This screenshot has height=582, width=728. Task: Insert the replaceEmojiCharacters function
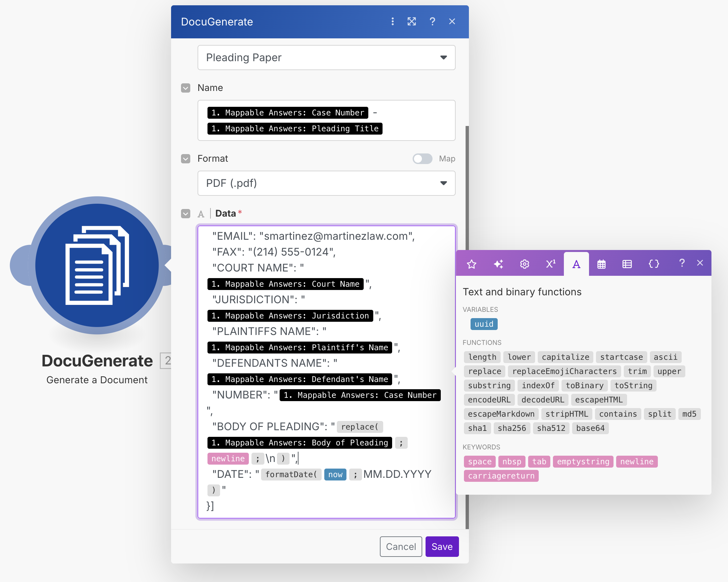[x=564, y=371]
